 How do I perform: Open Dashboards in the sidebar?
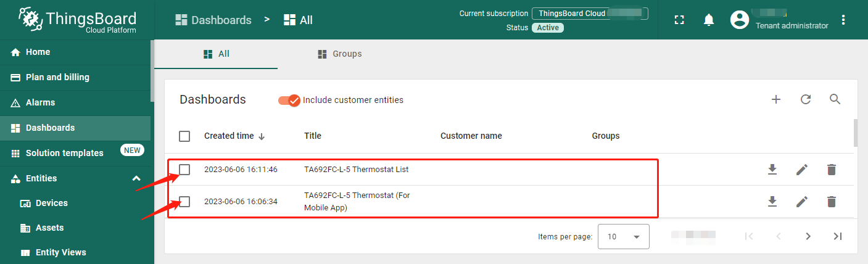point(75,128)
